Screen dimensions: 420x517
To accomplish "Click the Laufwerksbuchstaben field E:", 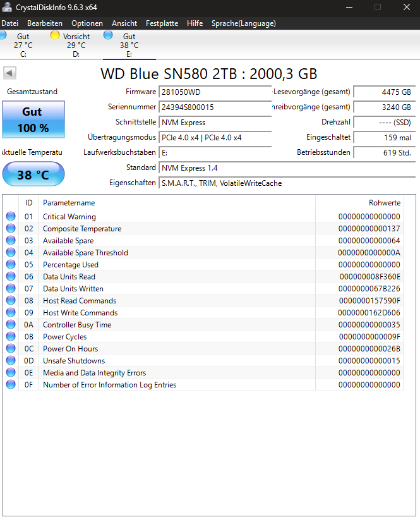I will click(215, 153).
